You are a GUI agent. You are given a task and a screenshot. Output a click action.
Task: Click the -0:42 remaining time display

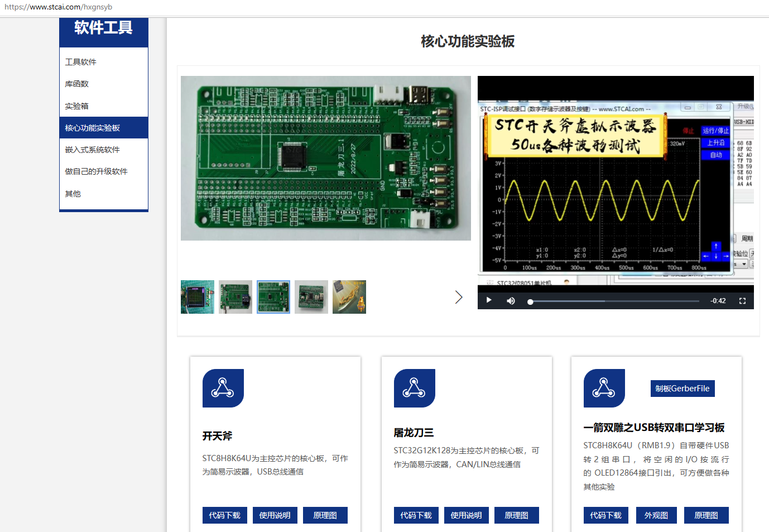click(718, 301)
